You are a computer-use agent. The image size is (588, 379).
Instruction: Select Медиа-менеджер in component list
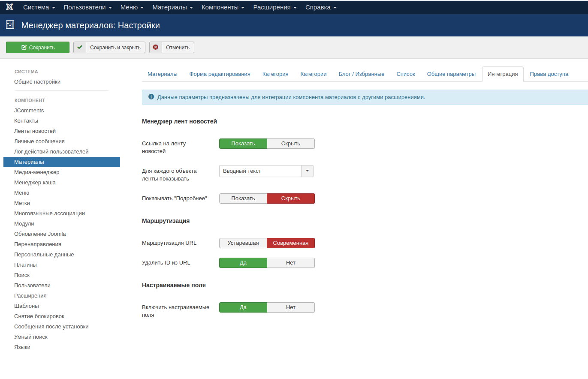(x=36, y=172)
